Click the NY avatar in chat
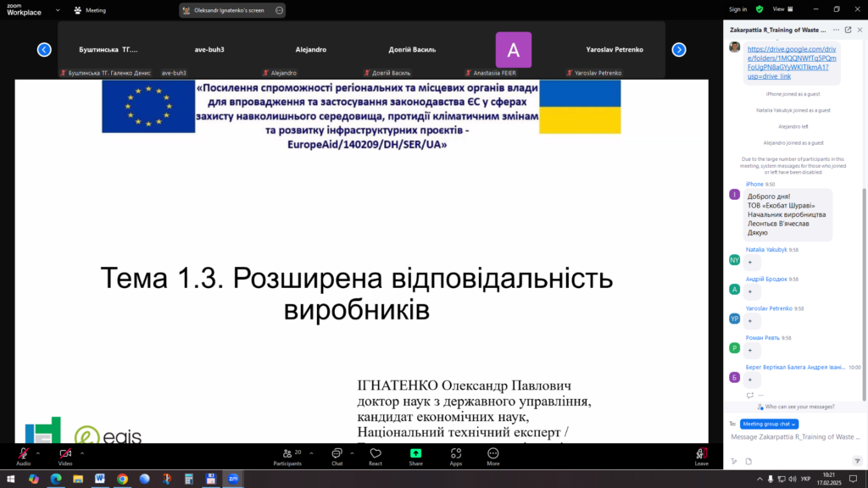This screenshot has height=488, width=868. pos(735,260)
